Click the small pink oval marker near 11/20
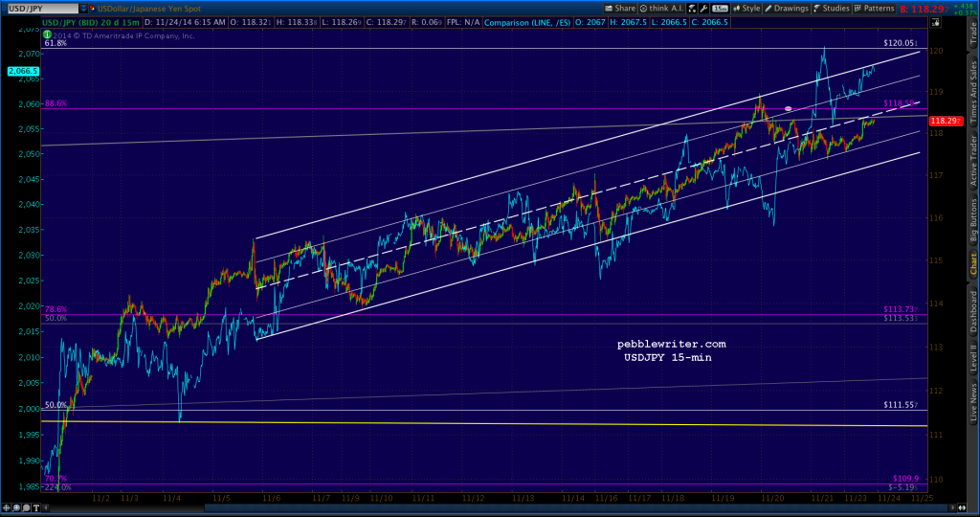The width and height of the screenshot is (980, 517). click(x=789, y=109)
